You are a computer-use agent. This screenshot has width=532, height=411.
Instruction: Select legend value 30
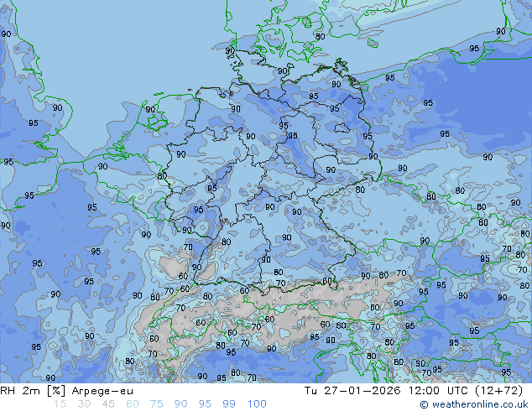(84, 404)
